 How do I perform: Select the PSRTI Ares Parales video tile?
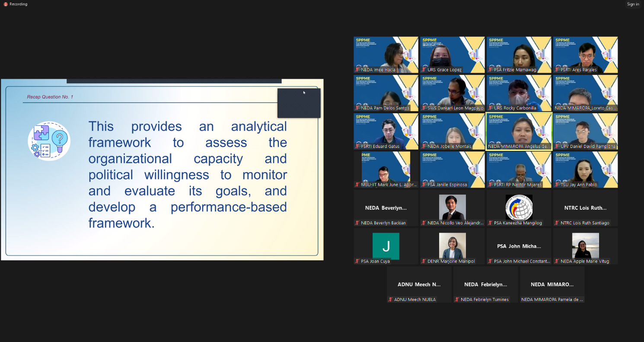[x=585, y=54]
